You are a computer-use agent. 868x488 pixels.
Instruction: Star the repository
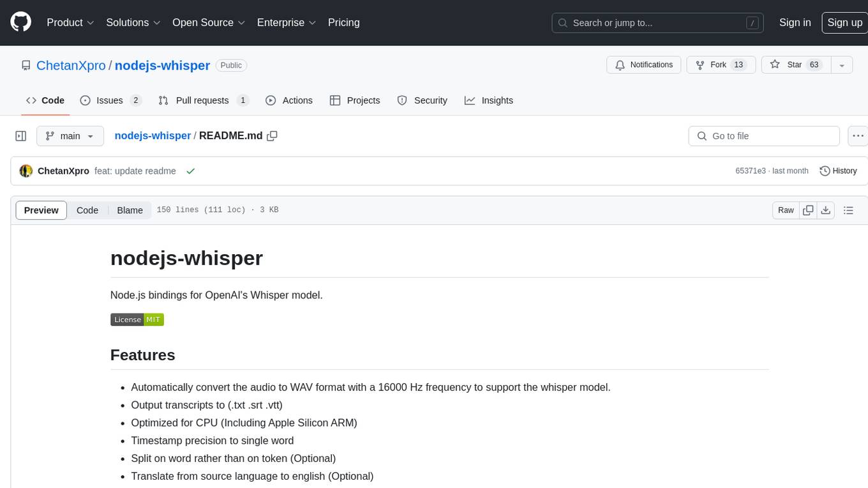(x=796, y=65)
